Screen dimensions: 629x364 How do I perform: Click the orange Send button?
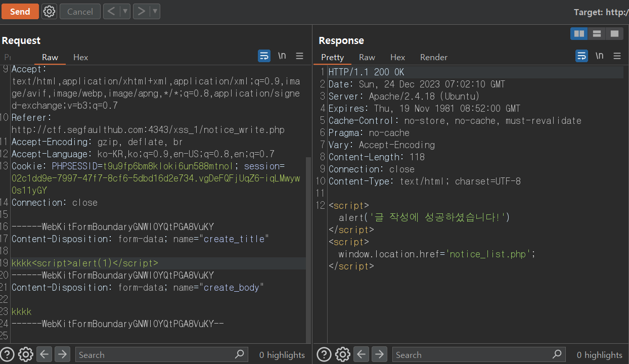20,12
